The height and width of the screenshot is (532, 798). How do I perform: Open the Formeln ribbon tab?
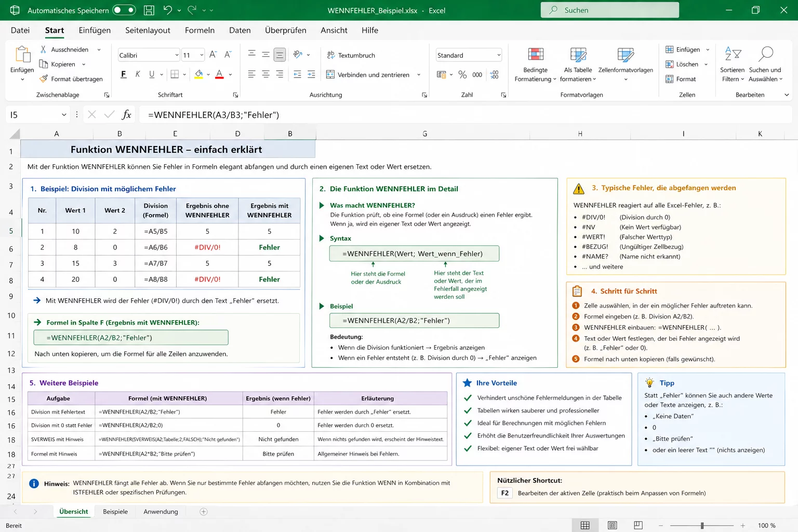tap(199, 30)
